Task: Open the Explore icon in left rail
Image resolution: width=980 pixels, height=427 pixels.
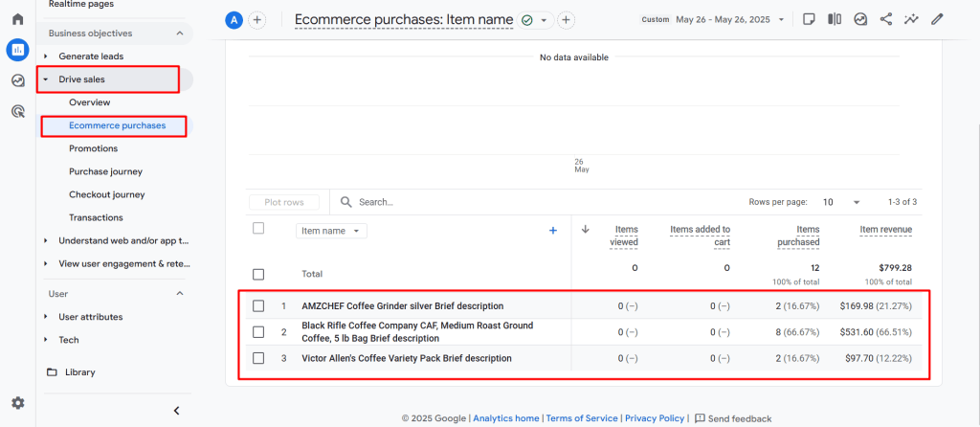Action: [18, 80]
